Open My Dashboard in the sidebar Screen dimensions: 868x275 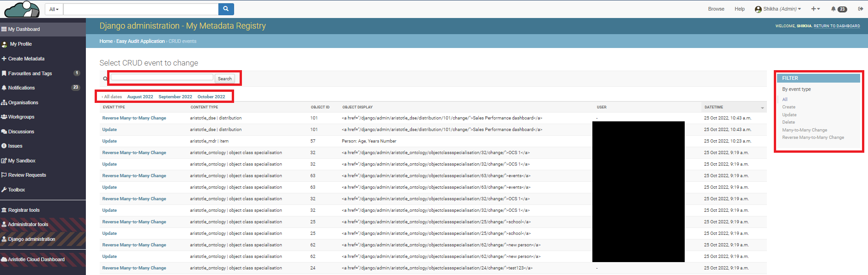24,29
